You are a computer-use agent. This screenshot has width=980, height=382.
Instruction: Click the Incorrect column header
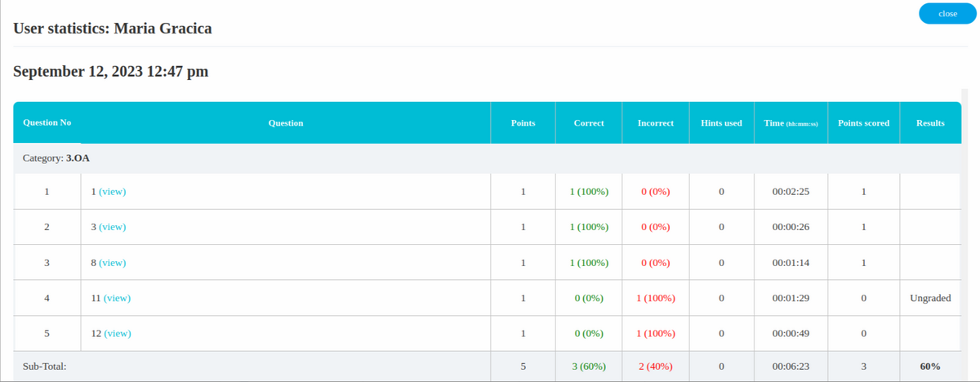[655, 123]
